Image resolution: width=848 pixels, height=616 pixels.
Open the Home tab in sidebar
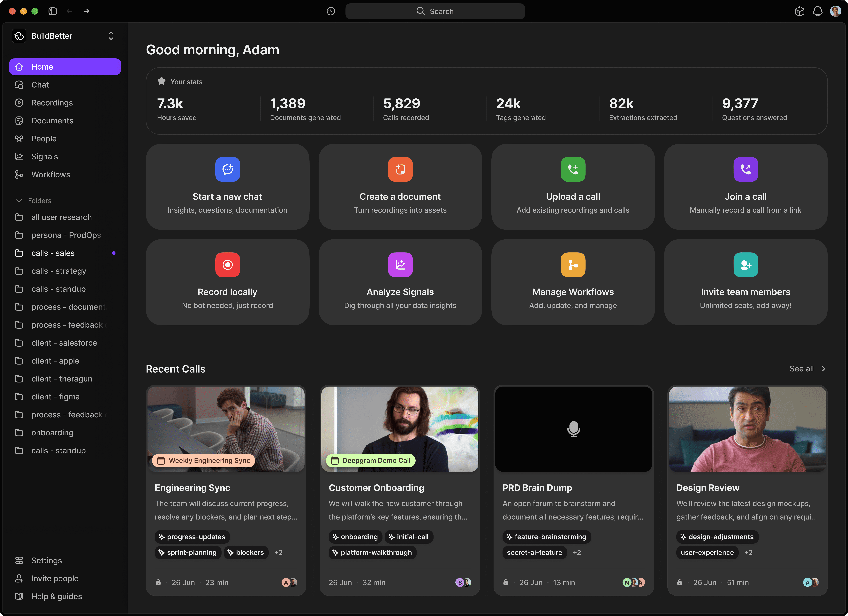pyautogui.click(x=42, y=67)
